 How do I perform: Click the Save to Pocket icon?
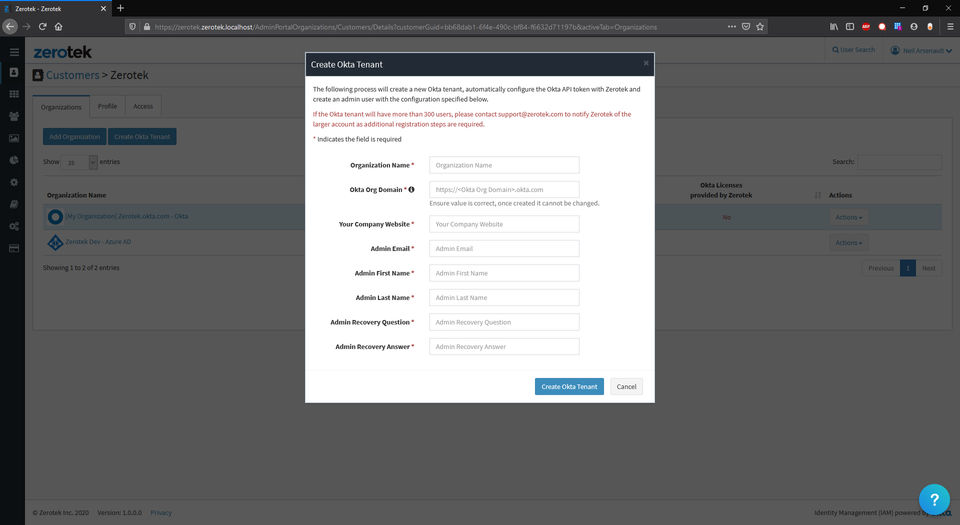(x=746, y=26)
